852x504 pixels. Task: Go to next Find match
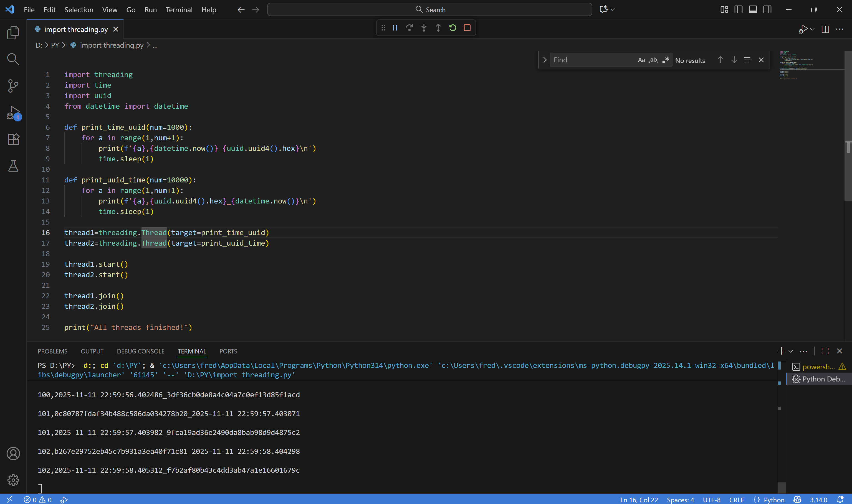734,60
